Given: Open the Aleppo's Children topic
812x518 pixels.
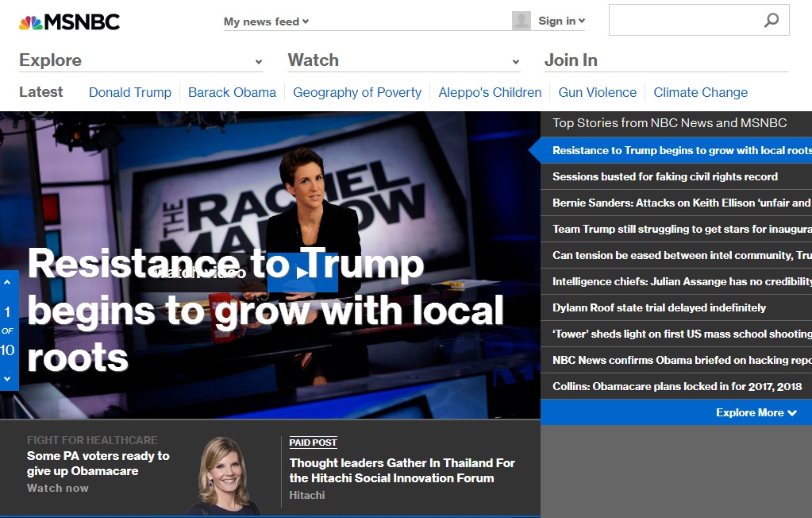Looking at the screenshot, I should (x=490, y=92).
